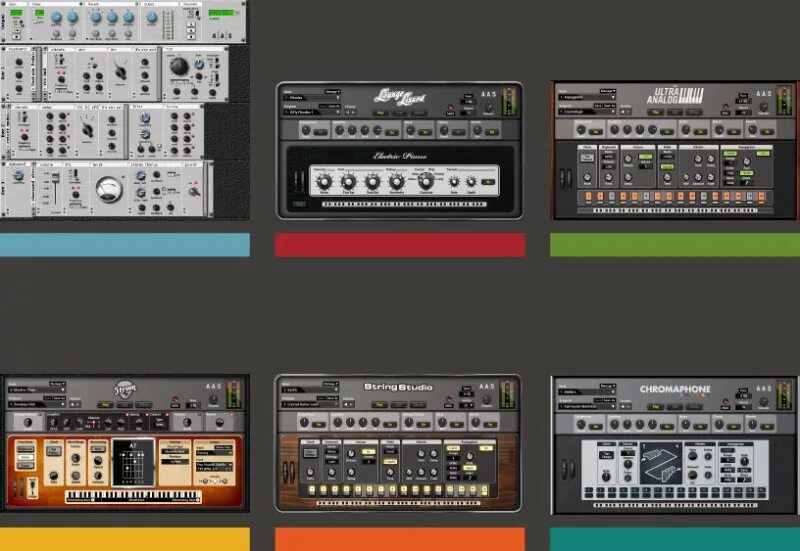
Task: Switch to the Edit tab in Lounge Lizard
Action: tap(400, 113)
